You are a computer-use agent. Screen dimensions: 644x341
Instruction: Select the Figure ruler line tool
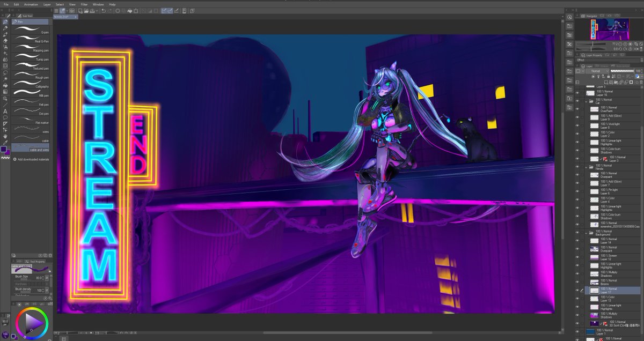(x=5, y=105)
